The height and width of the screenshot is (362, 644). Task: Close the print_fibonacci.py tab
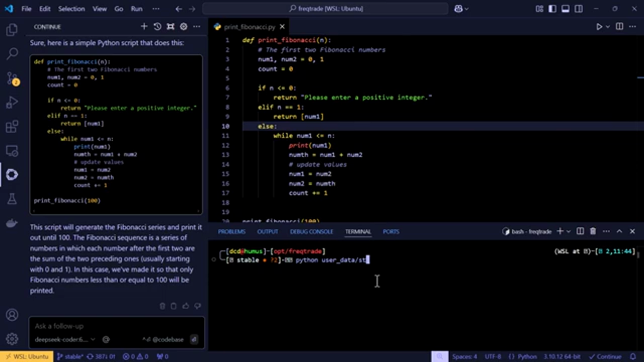point(282,27)
